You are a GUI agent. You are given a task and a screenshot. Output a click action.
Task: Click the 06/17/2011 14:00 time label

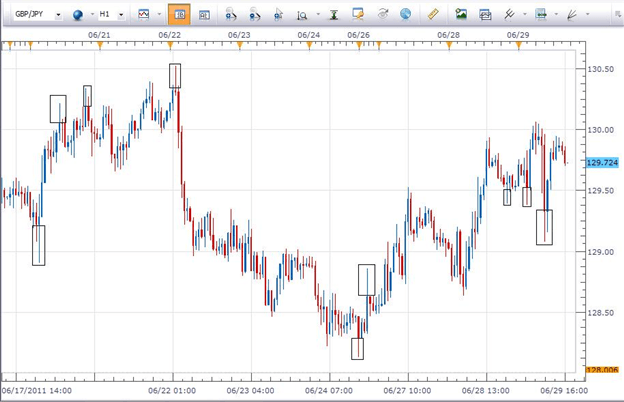[x=37, y=390]
